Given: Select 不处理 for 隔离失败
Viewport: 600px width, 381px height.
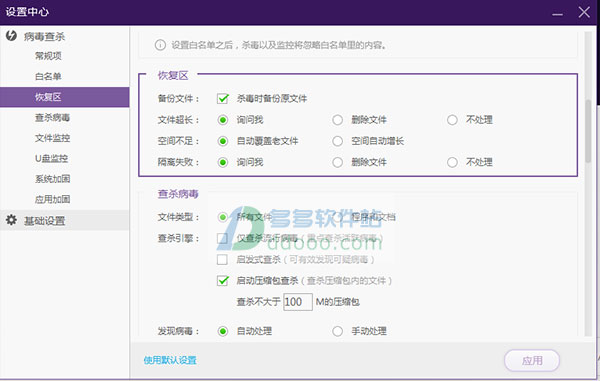Looking at the screenshot, I should click(x=452, y=162).
